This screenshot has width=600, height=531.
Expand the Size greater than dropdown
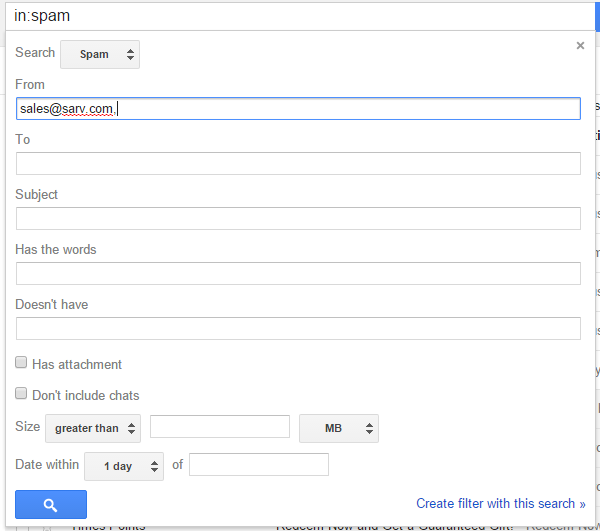[x=93, y=428]
